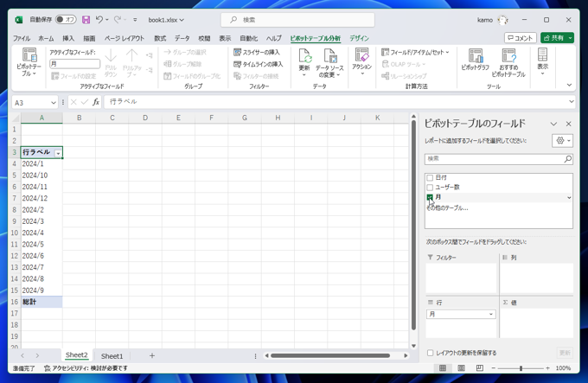588x383 pixels.
Task: Uncheck the 月 field checkbox
Action: pyautogui.click(x=430, y=197)
